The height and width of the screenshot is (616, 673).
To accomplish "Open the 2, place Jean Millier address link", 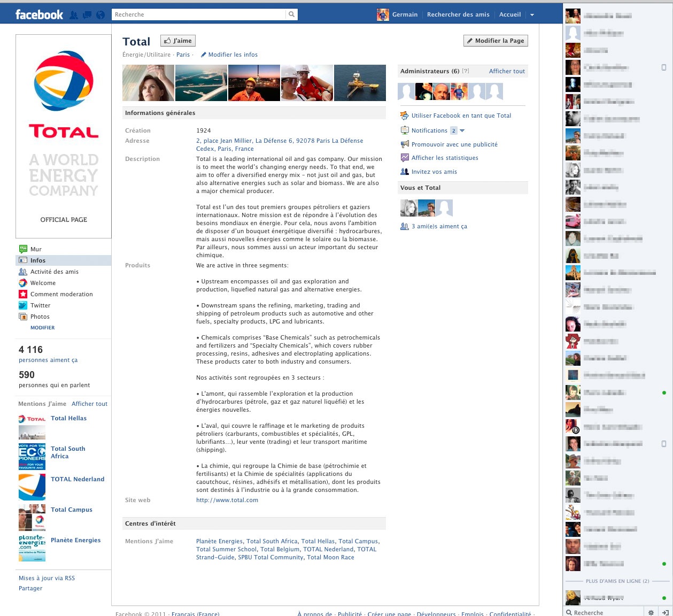I will pyautogui.click(x=280, y=145).
